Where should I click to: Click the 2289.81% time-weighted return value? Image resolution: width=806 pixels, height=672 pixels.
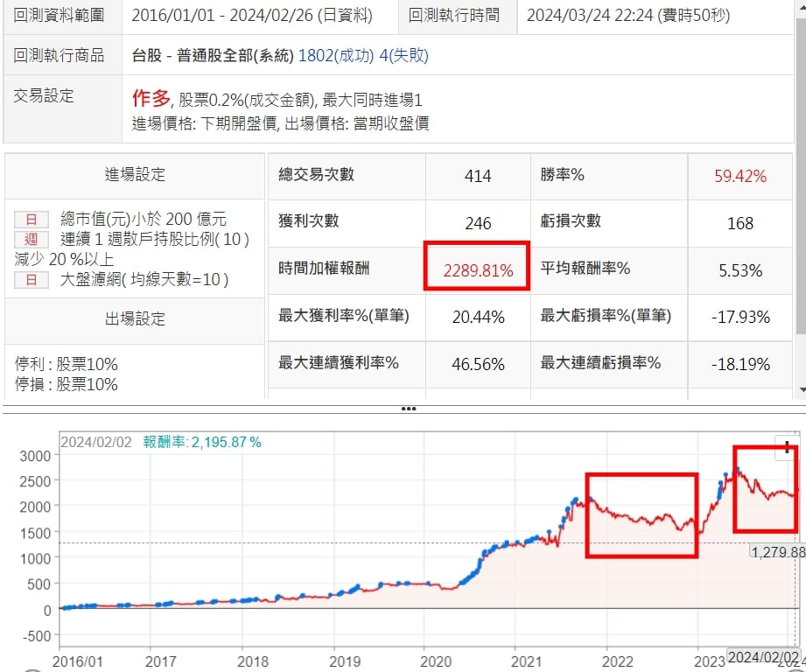pyautogui.click(x=478, y=270)
